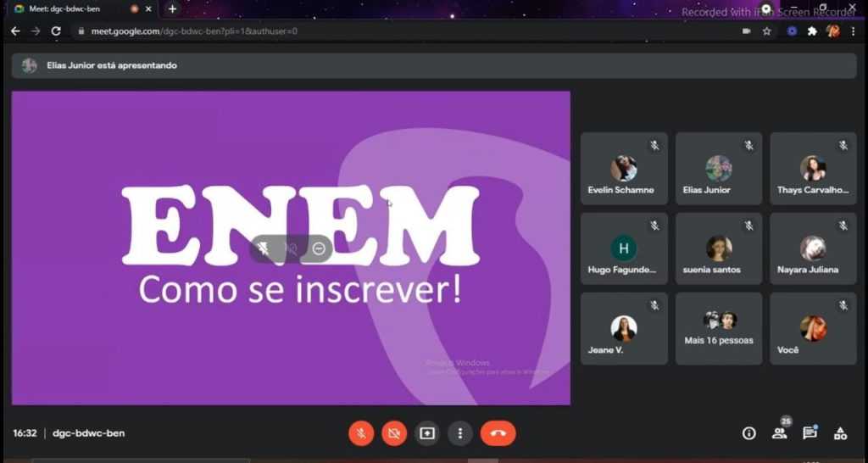The width and height of the screenshot is (868, 463).
Task: Open the three-dot more options menu in Meet
Action: click(459, 433)
